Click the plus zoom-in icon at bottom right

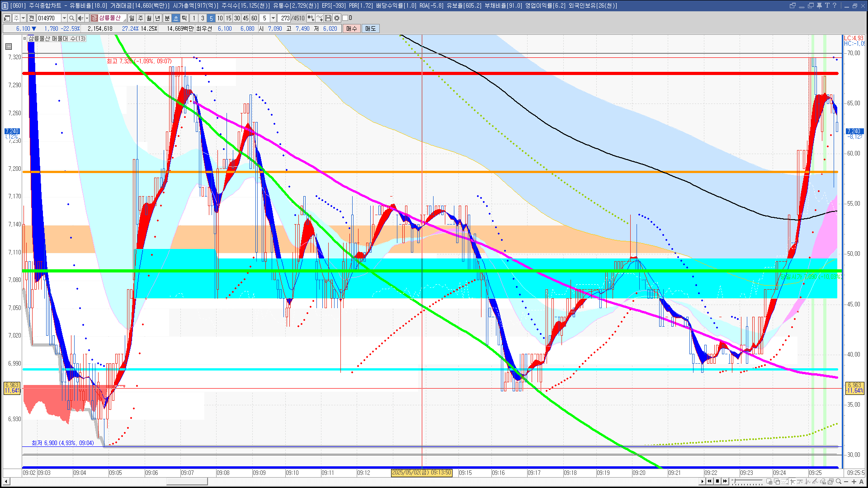point(854,481)
